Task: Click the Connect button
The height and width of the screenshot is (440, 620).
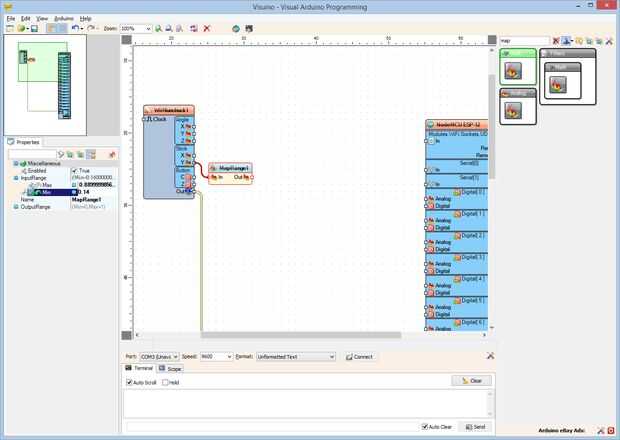Action: [359, 357]
